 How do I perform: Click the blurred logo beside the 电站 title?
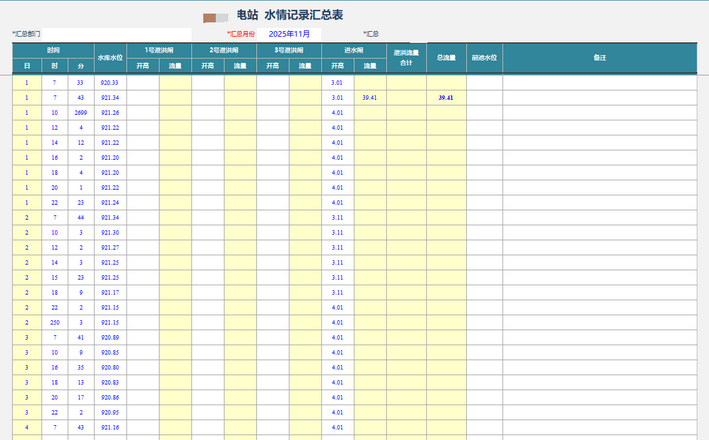(x=215, y=16)
